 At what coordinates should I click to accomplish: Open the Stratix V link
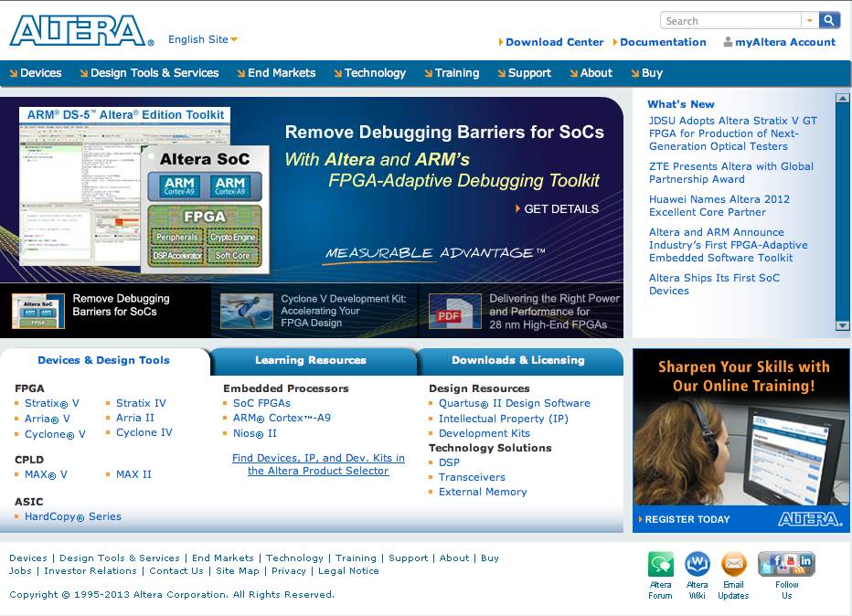point(51,403)
